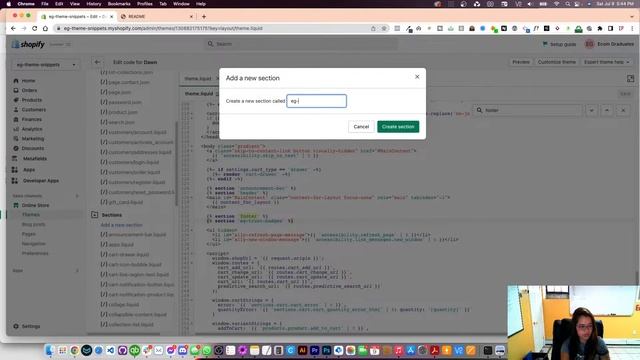Expand the sidebar Apps section arrow

pyautogui.click(x=77, y=271)
